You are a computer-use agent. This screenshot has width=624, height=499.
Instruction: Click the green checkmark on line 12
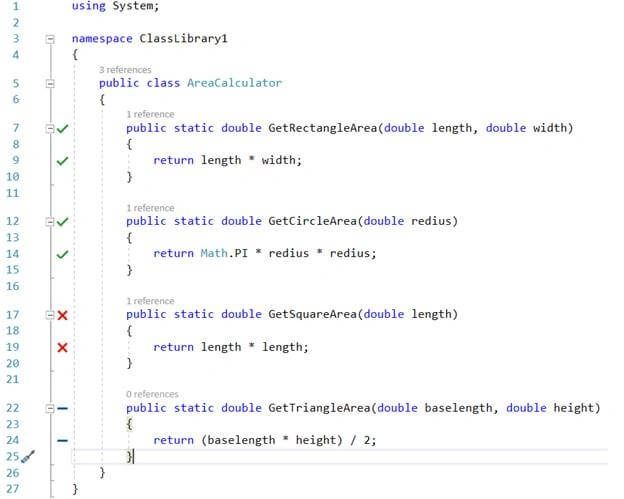62,222
